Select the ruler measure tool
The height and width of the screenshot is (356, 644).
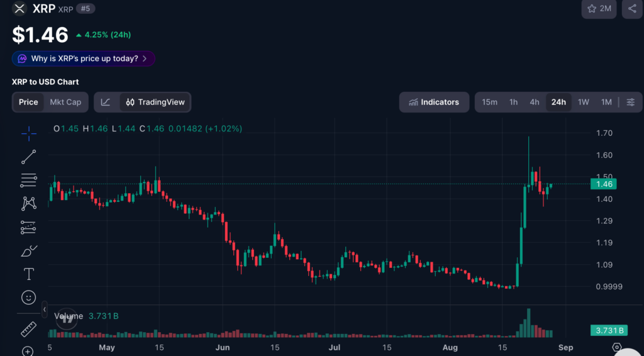[x=29, y=329]
